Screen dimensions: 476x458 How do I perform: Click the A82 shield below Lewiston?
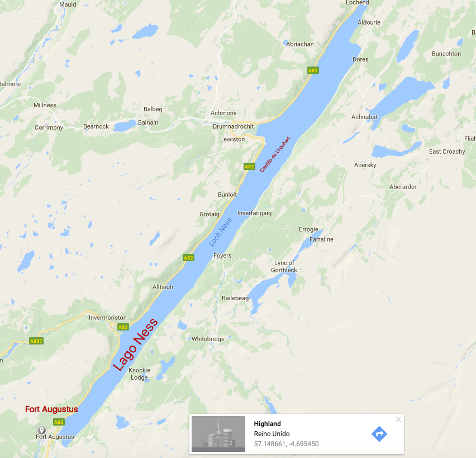[249, 167]
